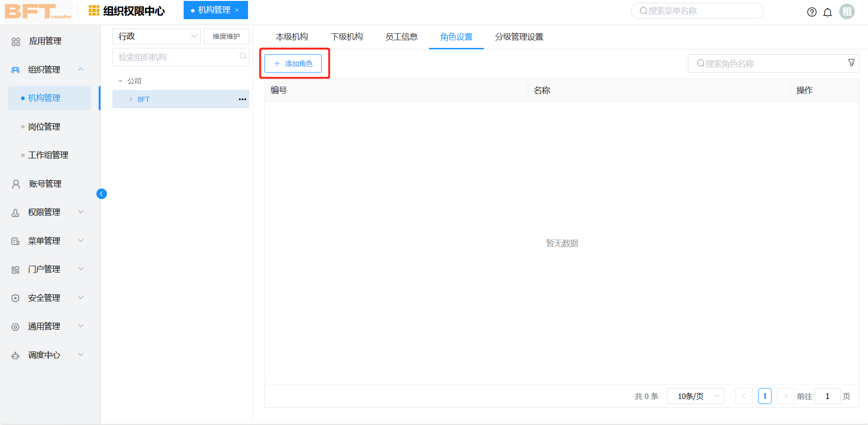Expand the BFT tree node arrow
This screenshot has width=868, height=425.
point(131,99)
